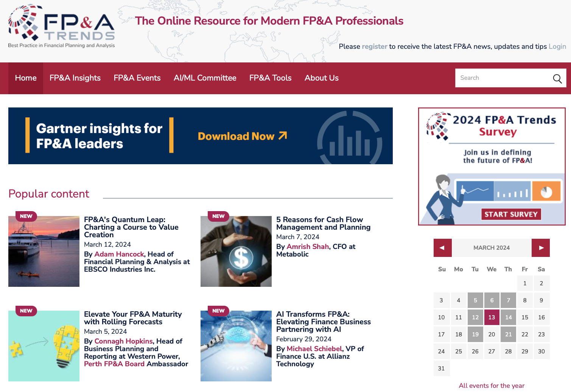Click March 12, 2024 article date
571x392 pixels.
pos(107,244)
